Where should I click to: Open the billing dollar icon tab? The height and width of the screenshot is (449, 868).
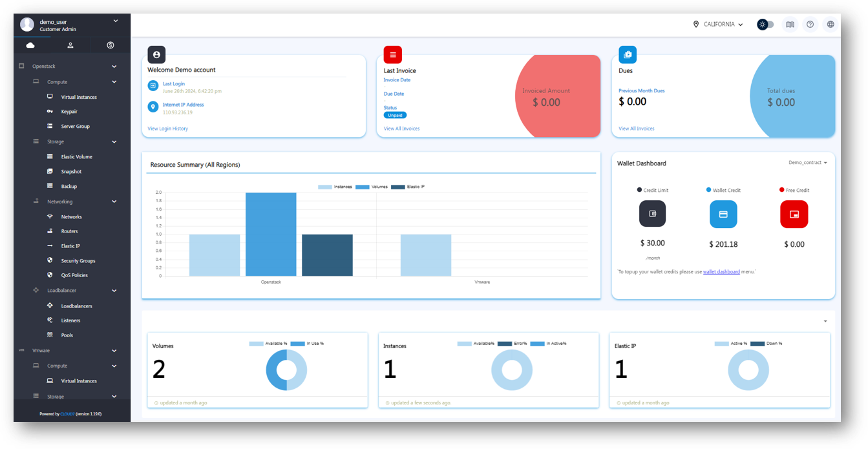coord(111,45)
